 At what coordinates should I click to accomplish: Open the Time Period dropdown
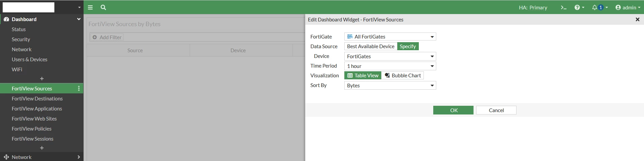click(390, 66)
